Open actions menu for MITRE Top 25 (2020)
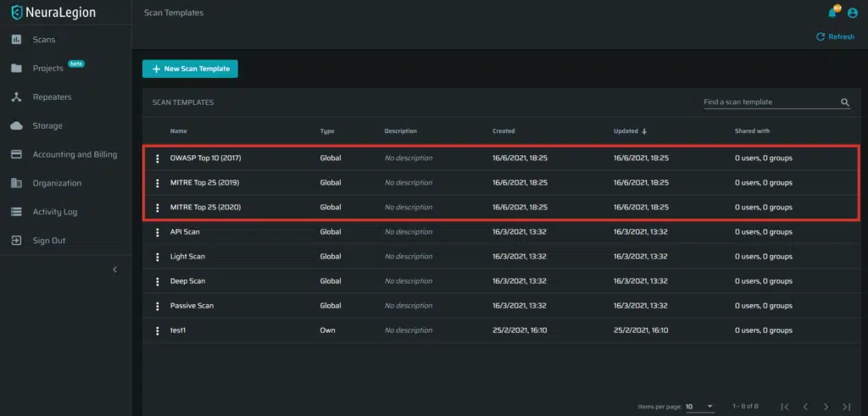Viewport: 868px width, 416px height. 157,208
